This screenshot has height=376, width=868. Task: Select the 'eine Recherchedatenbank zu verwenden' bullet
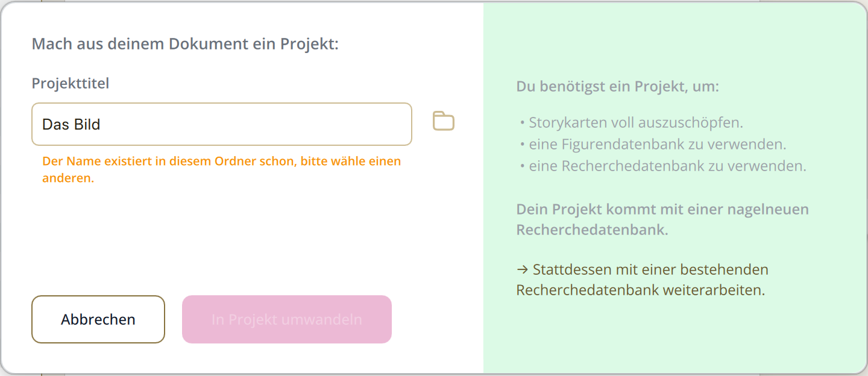663,166
